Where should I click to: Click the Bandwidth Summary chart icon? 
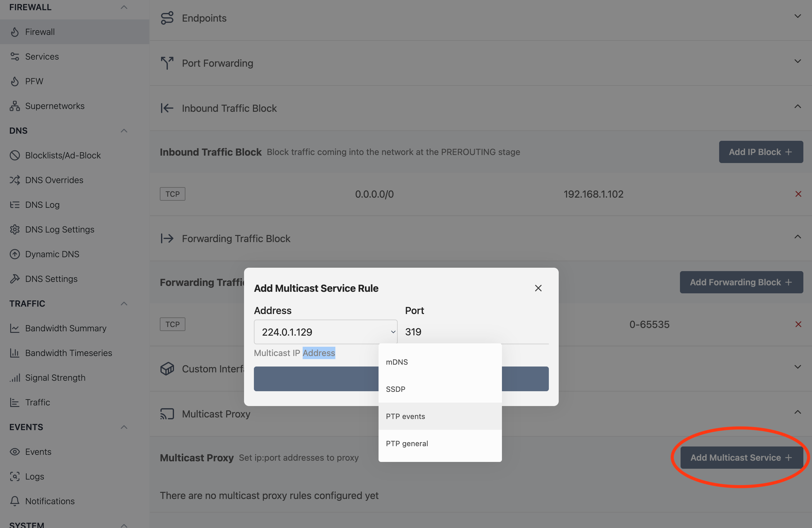coord(15,328)
